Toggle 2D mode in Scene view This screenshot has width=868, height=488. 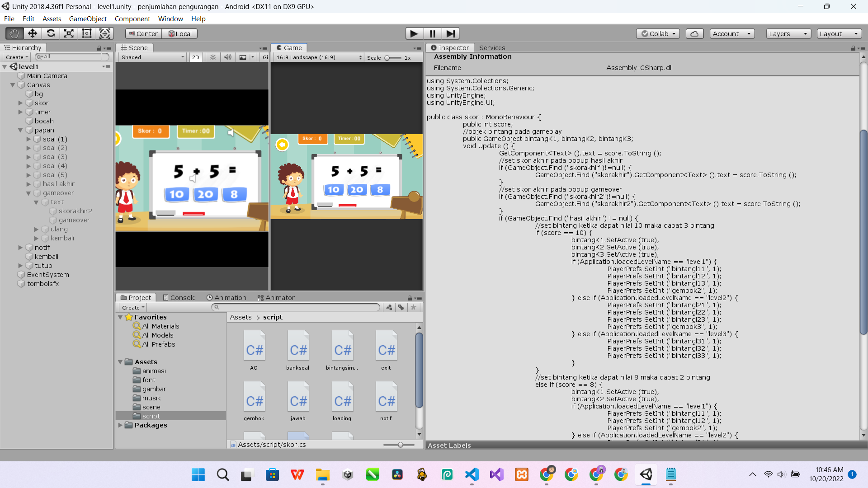pos(195,57)
